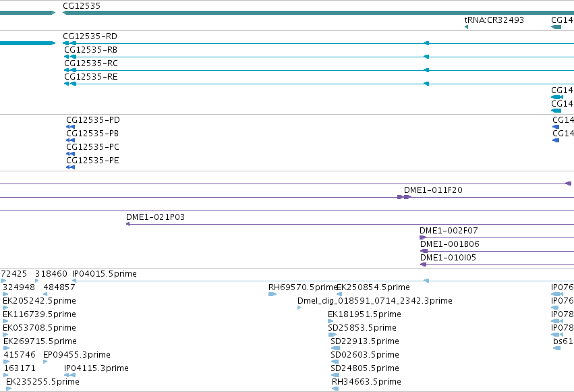
Task: Open the CG12535-PC protein label
Action: pyautogui.click(x=92, y=147)
